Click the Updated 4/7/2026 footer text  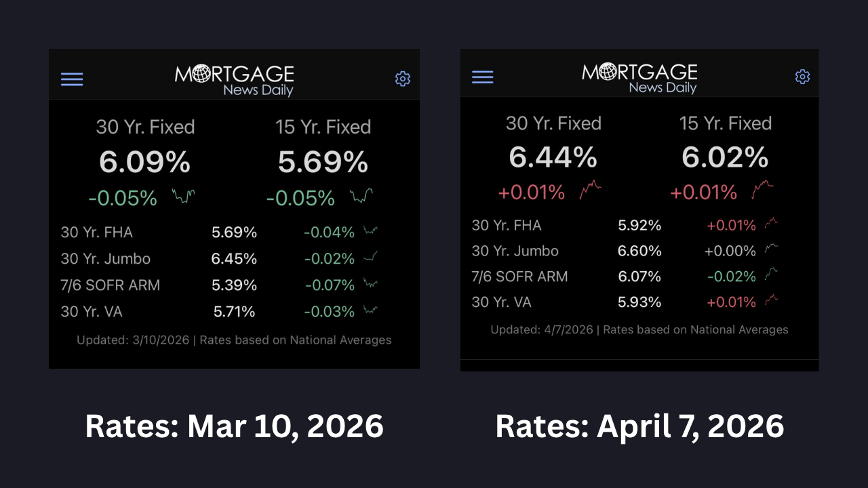pos(639,330)
